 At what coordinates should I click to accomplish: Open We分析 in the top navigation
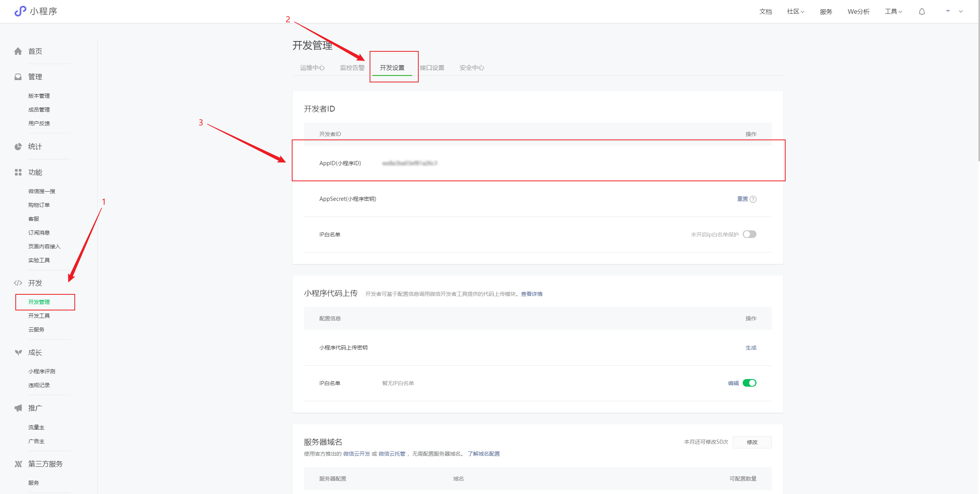858,11
